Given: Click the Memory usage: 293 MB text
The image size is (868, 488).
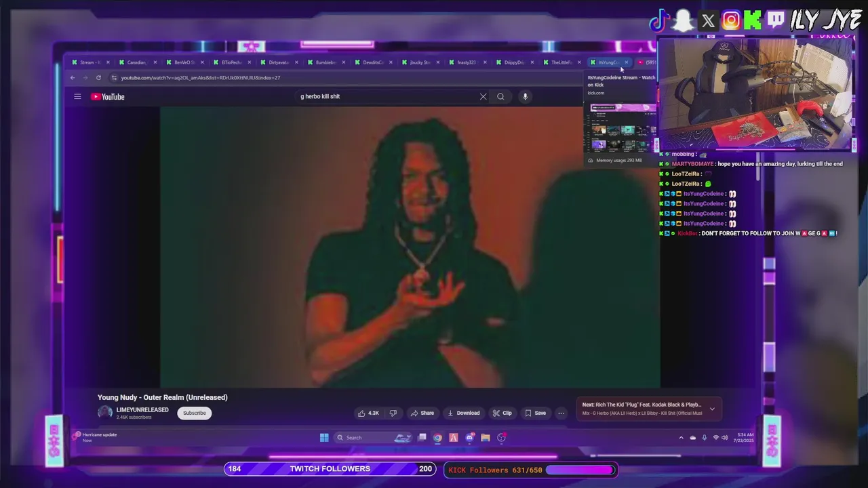Looking at the screenshot, I should point(619,161).
